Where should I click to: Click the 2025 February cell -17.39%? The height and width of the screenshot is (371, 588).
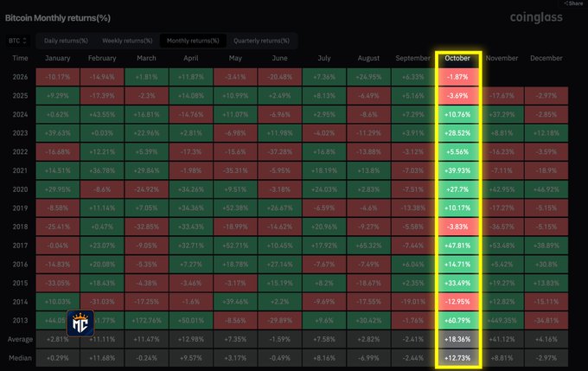[x=102, y=96]
